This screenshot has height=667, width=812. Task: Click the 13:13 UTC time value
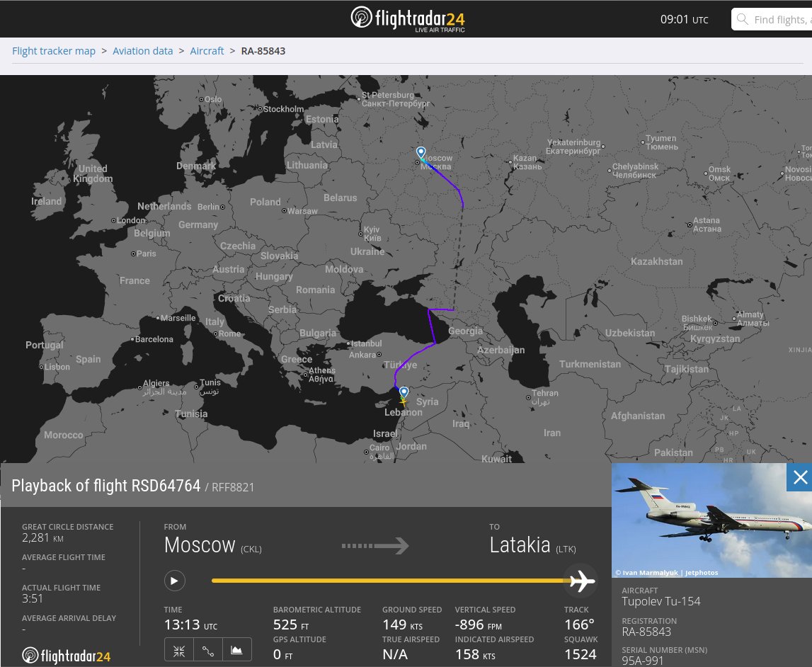pos(190,625)
